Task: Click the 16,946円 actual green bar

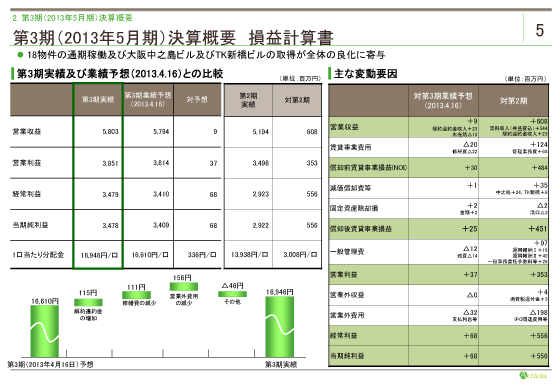Action: click(280, 327)
